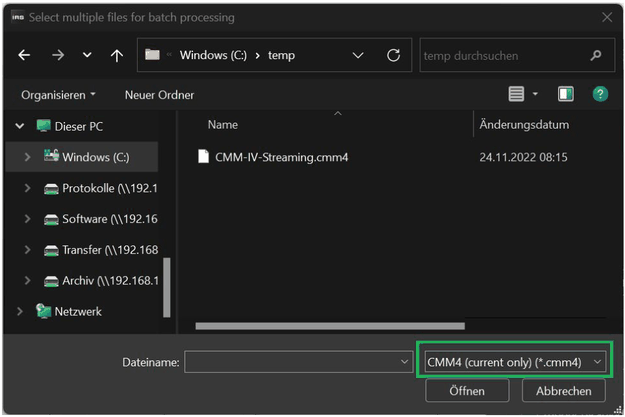The image size is (625, 417).
Task: Click the IRB app icon in title bar
Action: click(x=18, y=17)
